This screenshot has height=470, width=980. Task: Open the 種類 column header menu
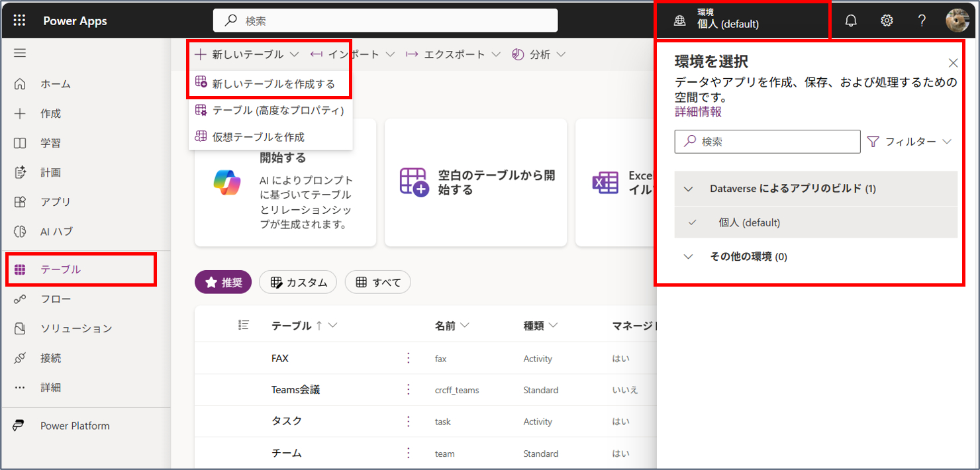tap(540, 325)
